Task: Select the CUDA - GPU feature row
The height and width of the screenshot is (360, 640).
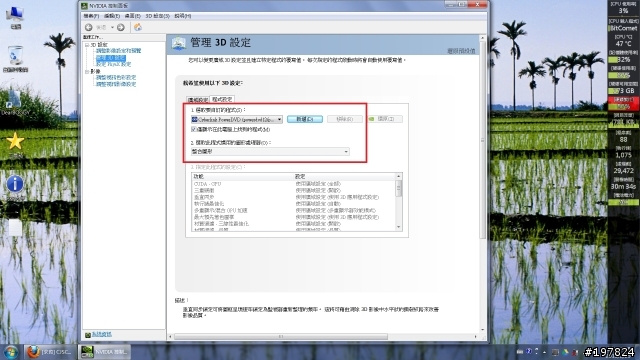Action: (x=294, y=184)
